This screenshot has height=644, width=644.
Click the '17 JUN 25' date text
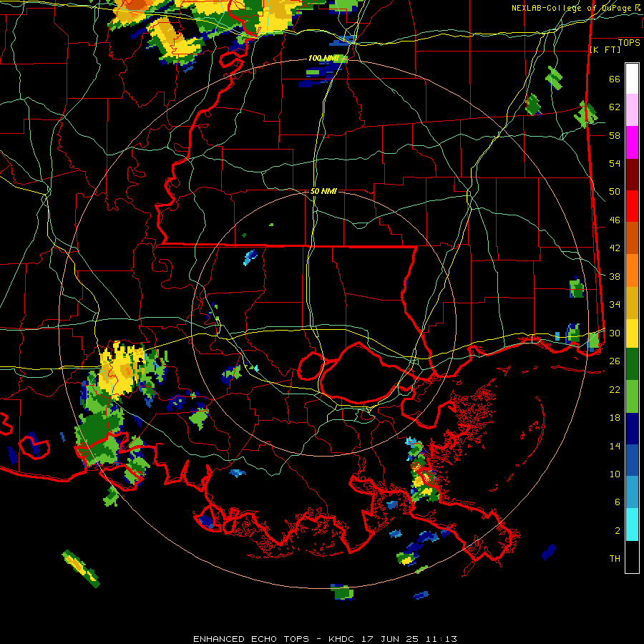click(390, 639)
